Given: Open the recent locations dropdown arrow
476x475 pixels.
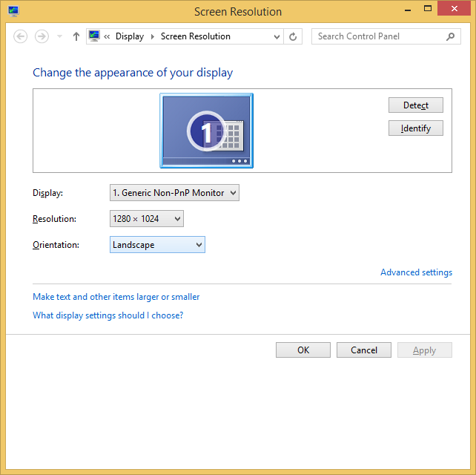Looking at the screenshot, I should coord(59,36).
